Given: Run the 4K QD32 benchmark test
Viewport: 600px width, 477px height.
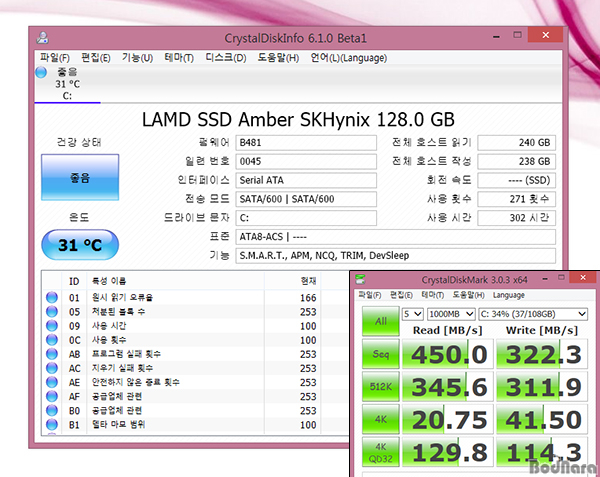Looking at the screenshot, I should tap(380, 453).
